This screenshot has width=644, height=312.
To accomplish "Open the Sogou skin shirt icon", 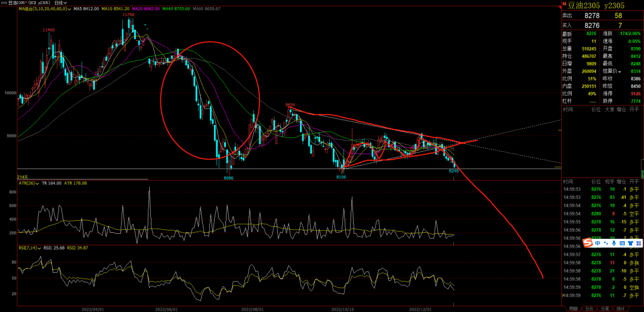I will [630, 243].
